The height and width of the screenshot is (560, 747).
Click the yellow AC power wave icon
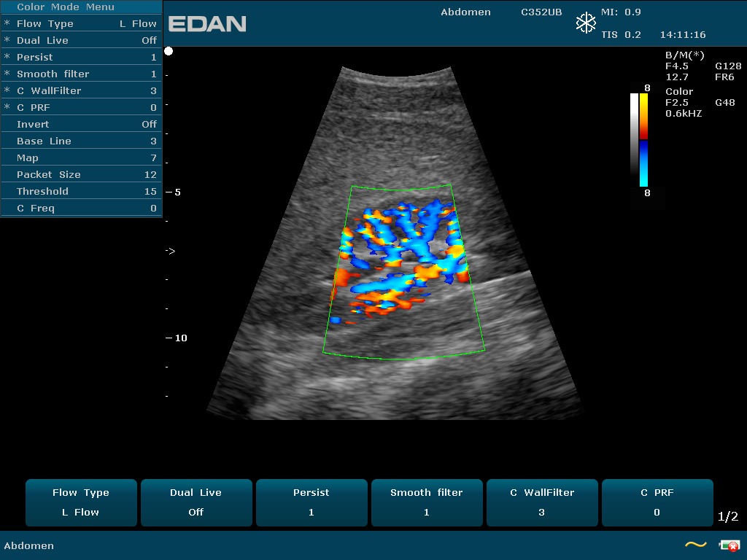(x=695, y=545)
